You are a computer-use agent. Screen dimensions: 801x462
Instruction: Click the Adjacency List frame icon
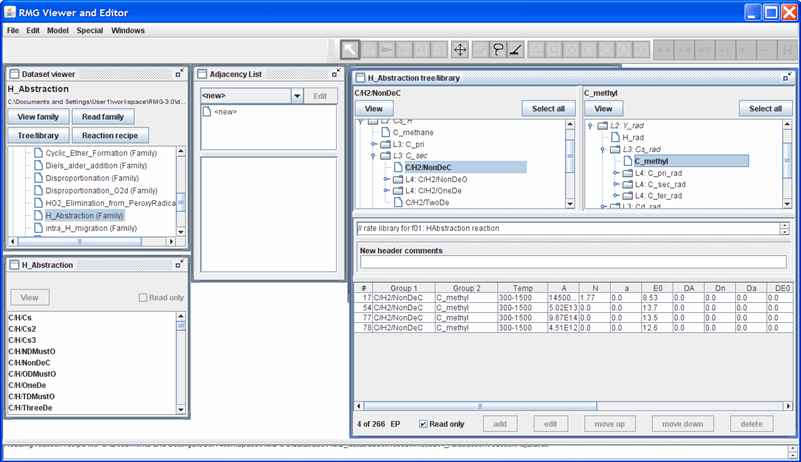[x=202, y=74]
